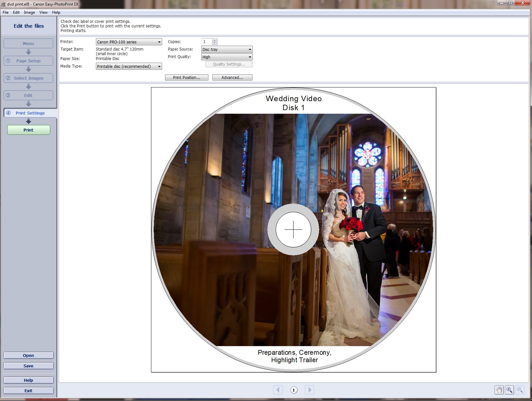
Task: Go to the next page with right arrow
Action: (309, 390)
